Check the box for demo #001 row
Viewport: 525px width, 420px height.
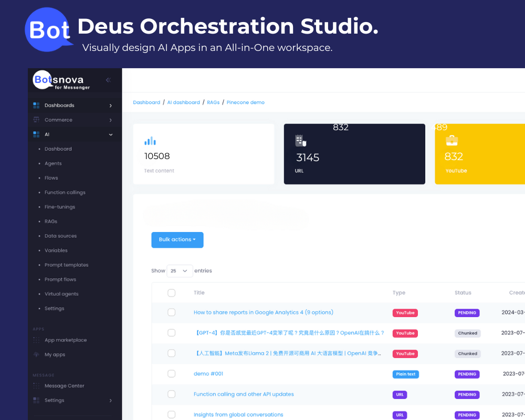[x=171, y=374]
